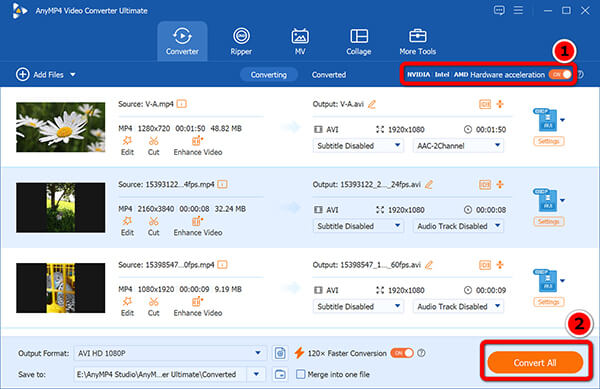Click the V-A.mp4 daisy thumbnail
Image resolution: width=600 pixels, height=389 pixels.
[x=60, y=127]
